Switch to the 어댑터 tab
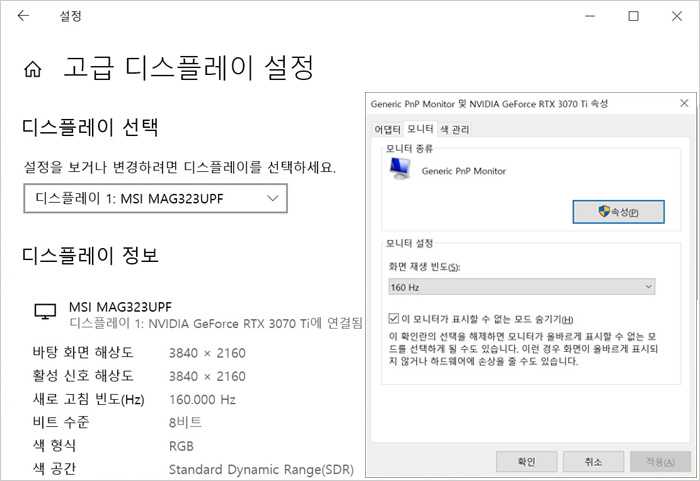This screenshot has height=481, width=700. pos(387,130)
